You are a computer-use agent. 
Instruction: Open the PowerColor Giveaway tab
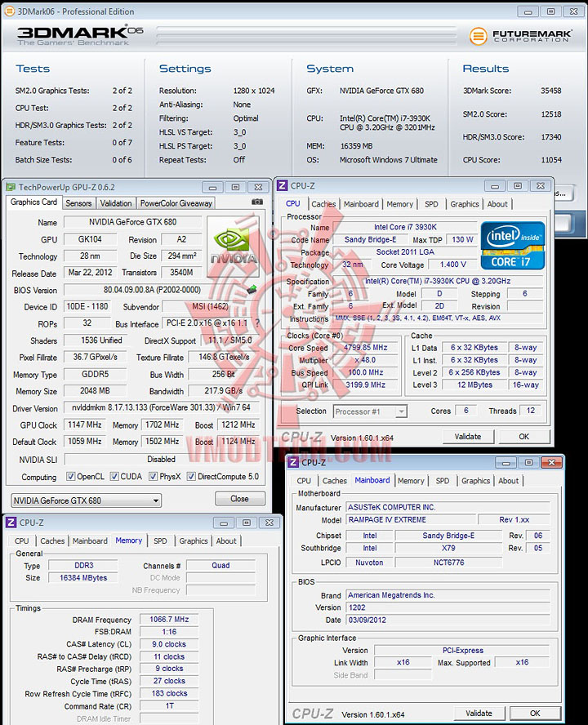pyautogui.click(x=176, y=203)
